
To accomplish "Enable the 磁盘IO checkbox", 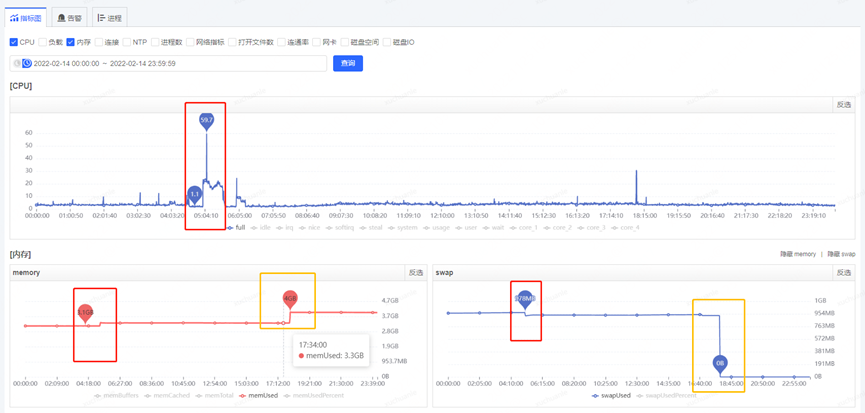I will click(387, 42).
